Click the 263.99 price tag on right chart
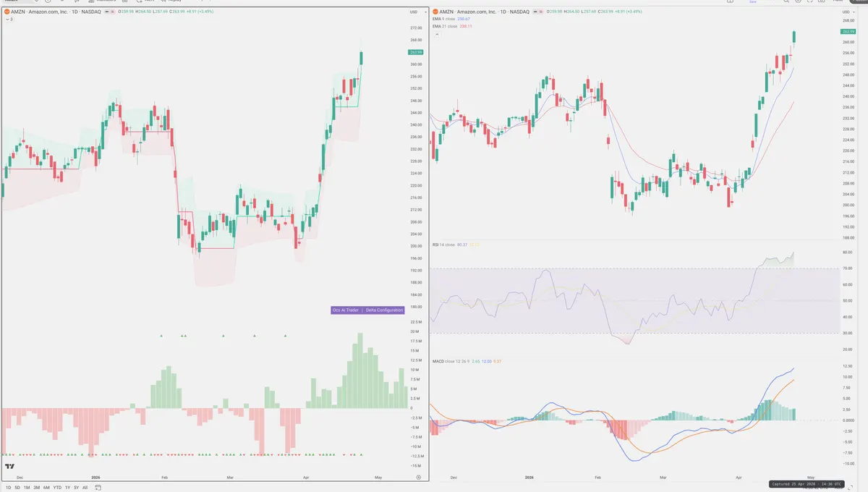868x492 pixels. [x=848, y=32]
